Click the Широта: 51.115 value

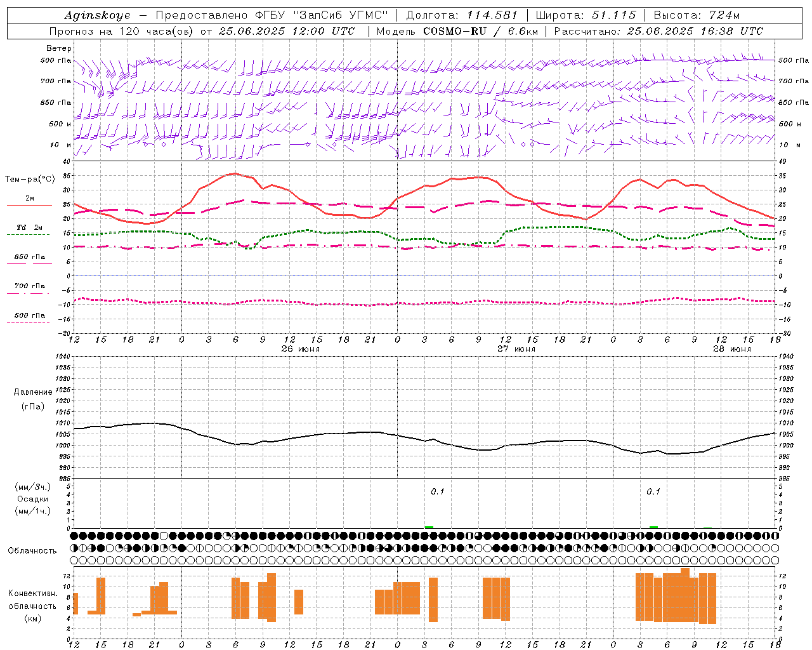click(586, 15)
